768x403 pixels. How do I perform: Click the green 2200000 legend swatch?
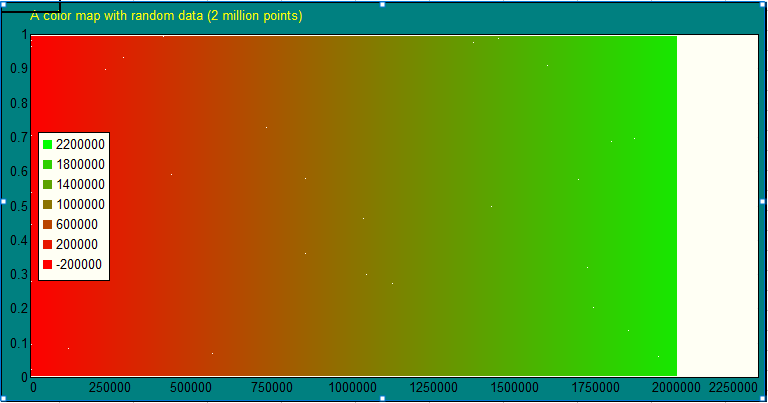(x=47, y=145)
